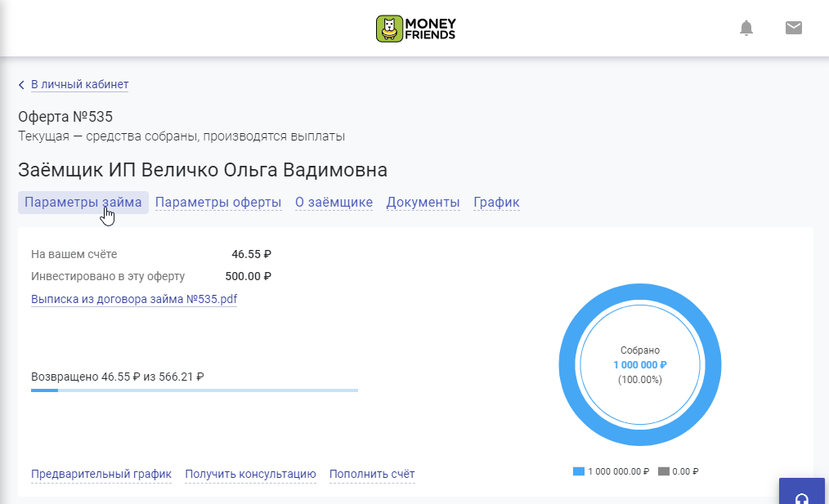This screenshot has width=829, height=504.
Task: Open the 'О заёмщике' tab
Action: coord(334,203)
